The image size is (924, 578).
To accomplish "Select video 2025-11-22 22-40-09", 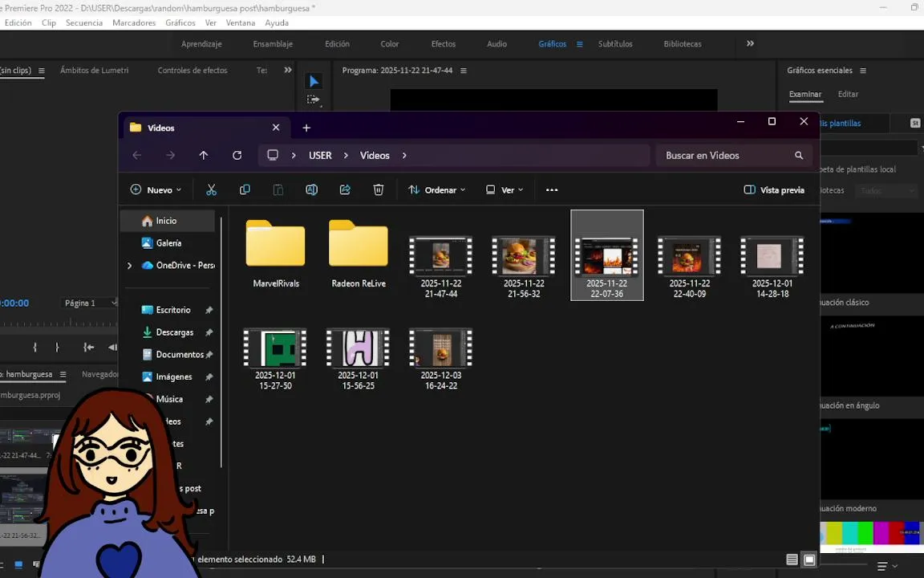I will coord(690,266).
